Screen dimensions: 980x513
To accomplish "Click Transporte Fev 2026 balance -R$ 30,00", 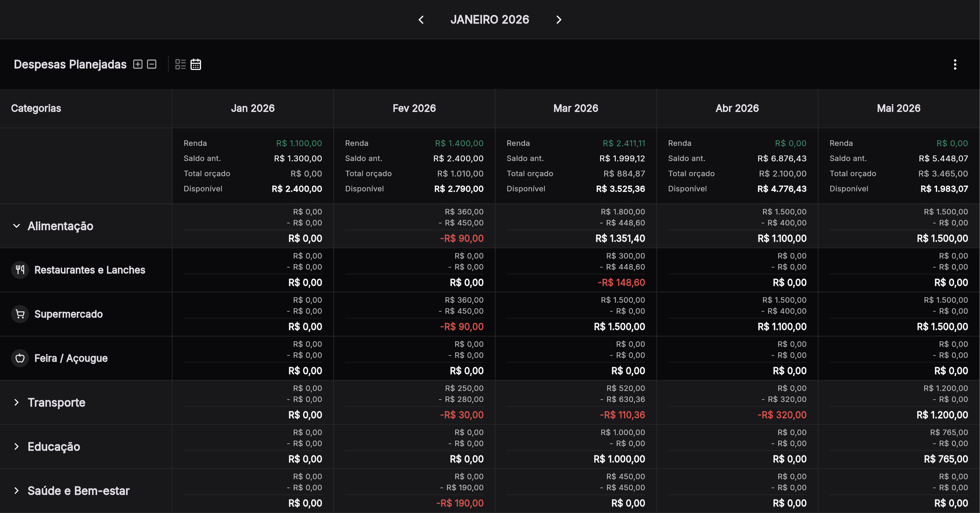I will tap(461, 415).
